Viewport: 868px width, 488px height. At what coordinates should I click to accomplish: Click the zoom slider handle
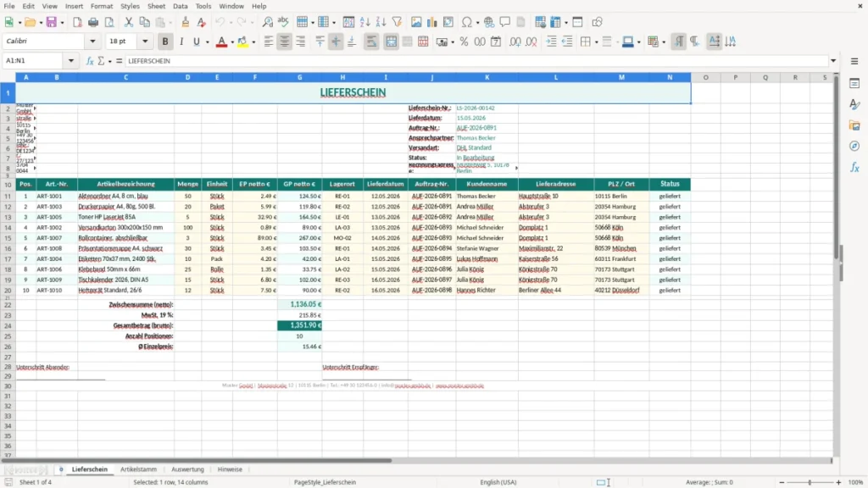(x=810, y=482)
